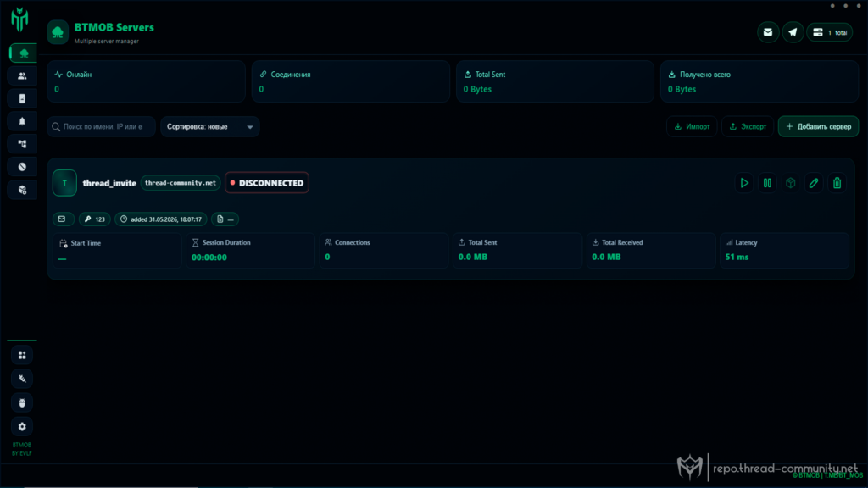Click the 'Connections' tile of thread_invite
The height and width of the screenshot is (488, 868).
click(384, 251)
